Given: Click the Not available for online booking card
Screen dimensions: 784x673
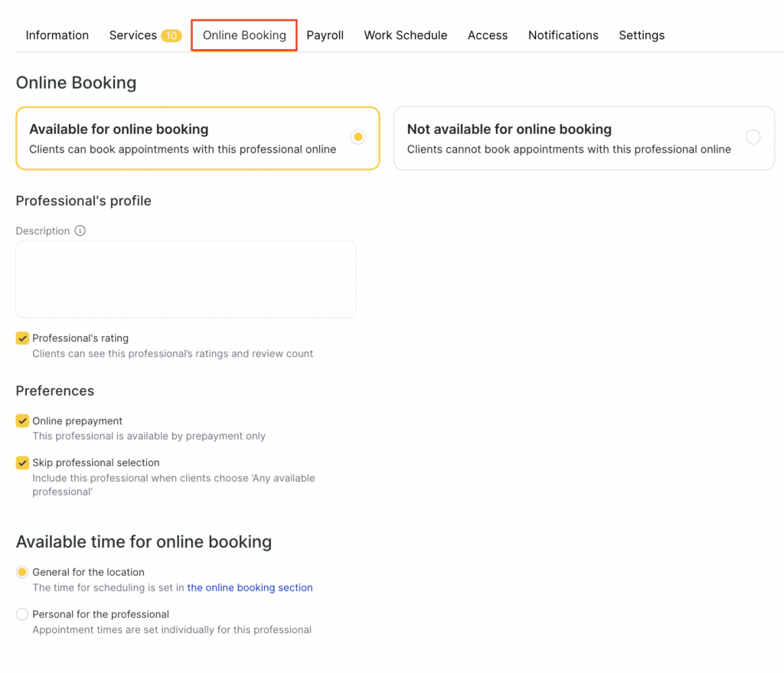Looking at the screenshot, I should [x=567, y=139].
